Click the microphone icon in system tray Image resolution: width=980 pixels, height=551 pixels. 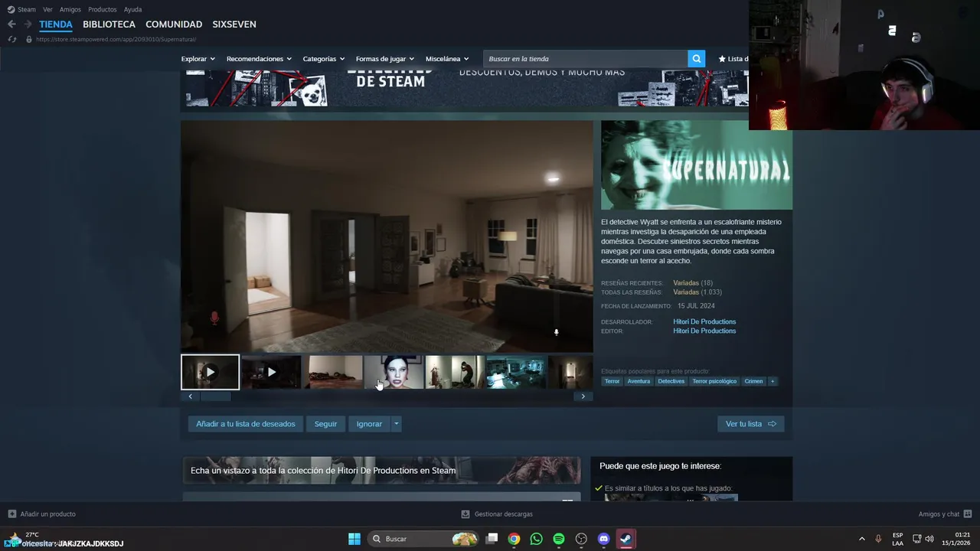[x=878, y=539]
